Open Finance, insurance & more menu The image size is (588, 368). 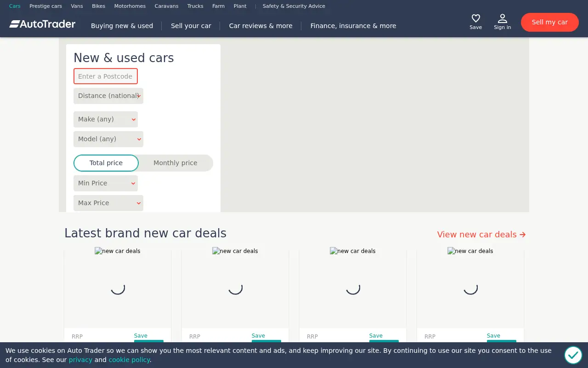click(x=353, y=26)
